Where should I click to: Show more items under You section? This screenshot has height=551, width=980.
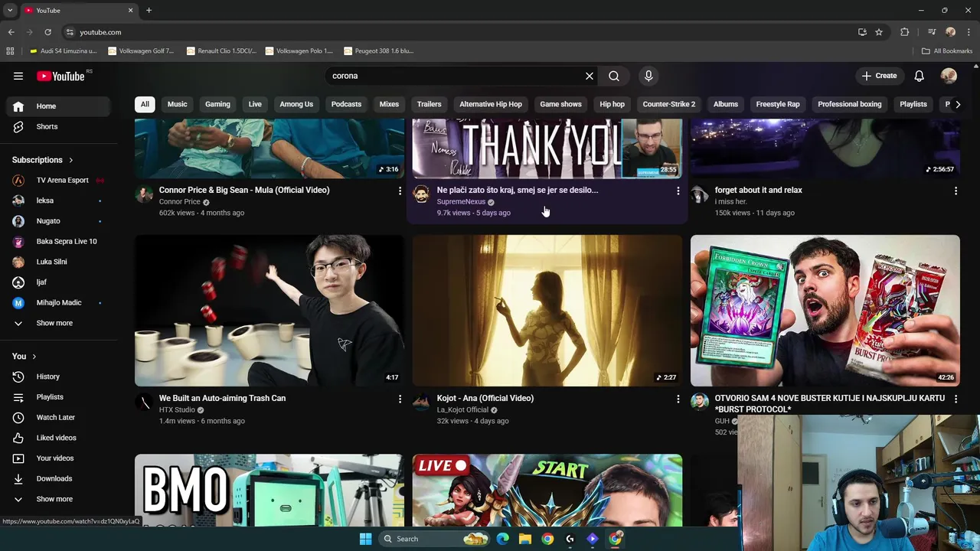[59, 499]
